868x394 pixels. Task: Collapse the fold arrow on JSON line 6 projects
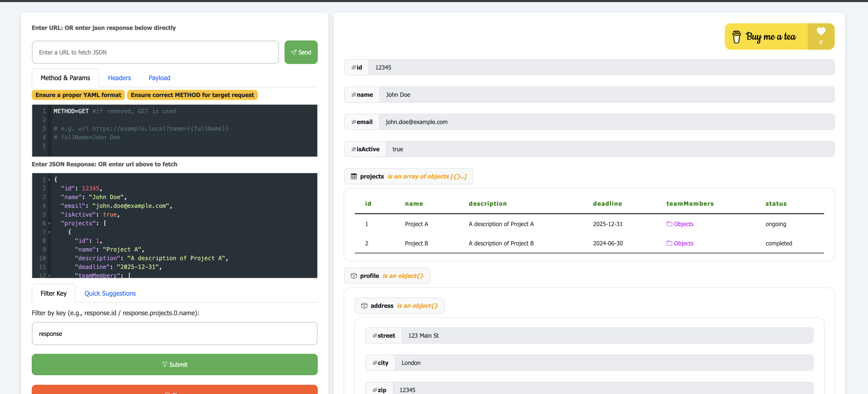click(x=49, y=223)
